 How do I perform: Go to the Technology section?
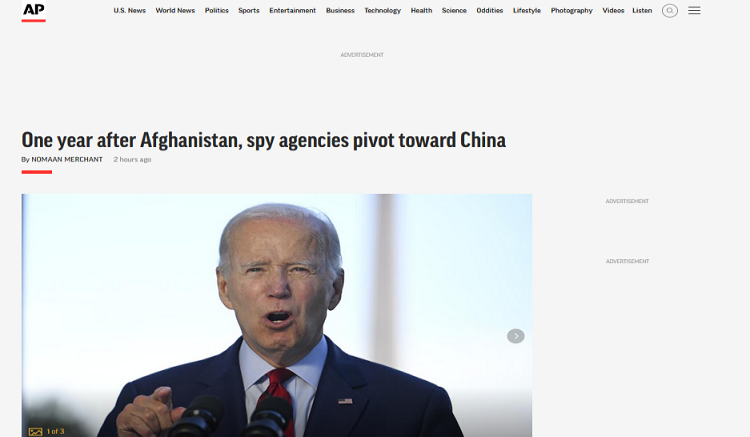point(383,11)
